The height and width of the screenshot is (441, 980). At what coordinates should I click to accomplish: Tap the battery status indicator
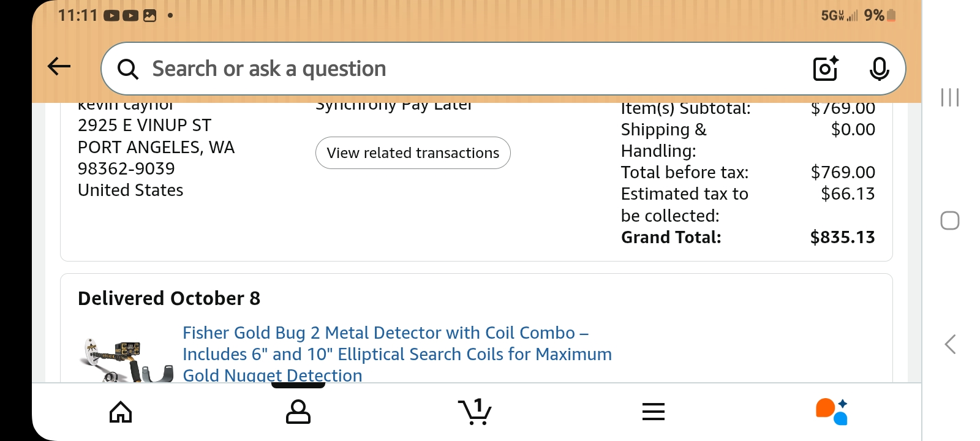891,15
